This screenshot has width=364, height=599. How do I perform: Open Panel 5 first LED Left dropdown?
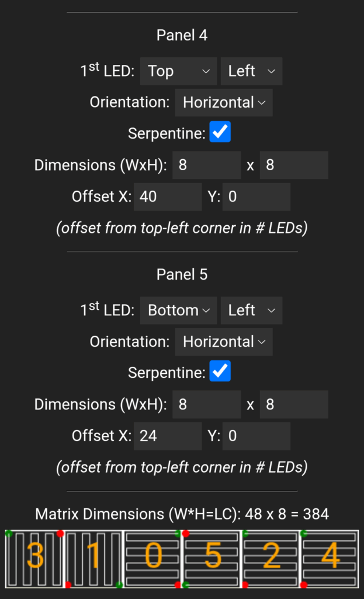251,310
